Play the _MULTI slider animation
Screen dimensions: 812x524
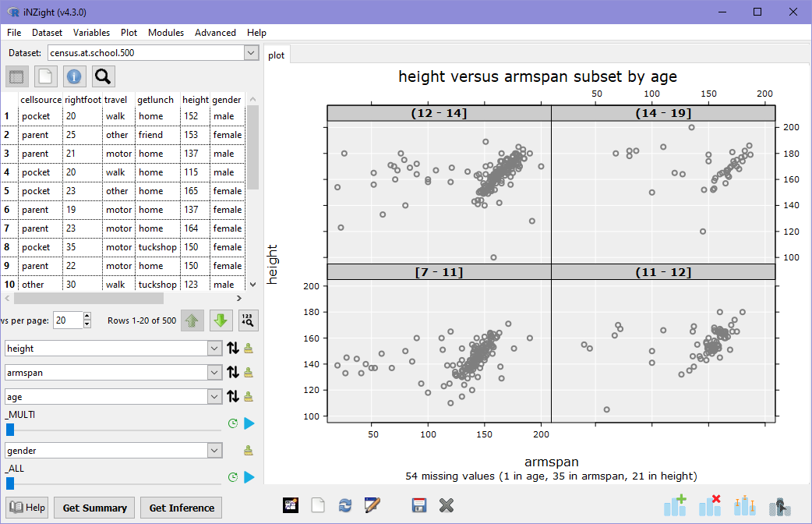click(249, 423)
